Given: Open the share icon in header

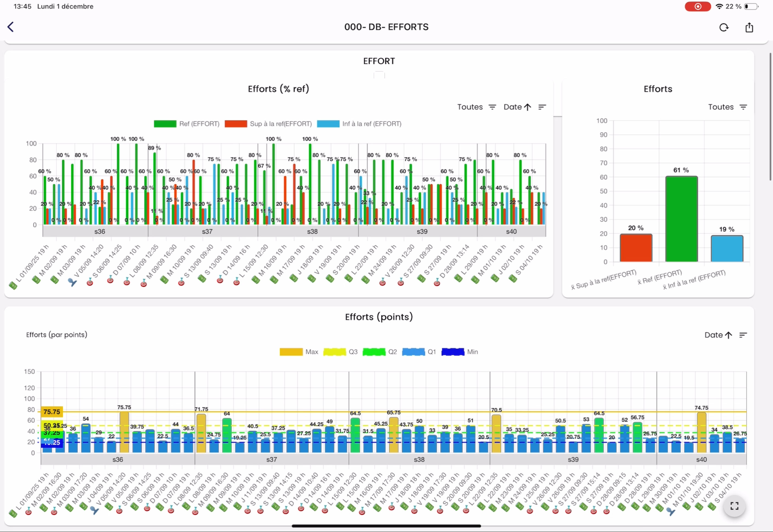Looking at the screenshot, I should pyautogui.click(x=749, y=27).
